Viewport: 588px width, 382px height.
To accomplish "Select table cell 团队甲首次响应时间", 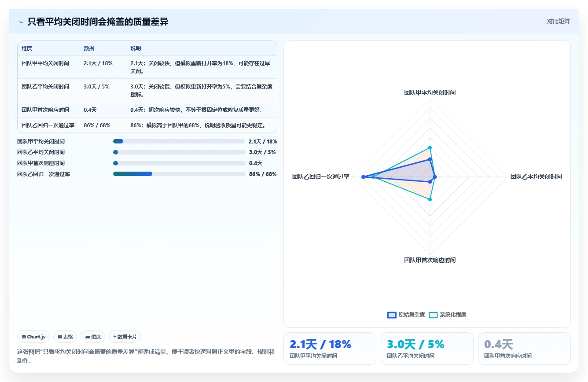I will click(45, 110).
